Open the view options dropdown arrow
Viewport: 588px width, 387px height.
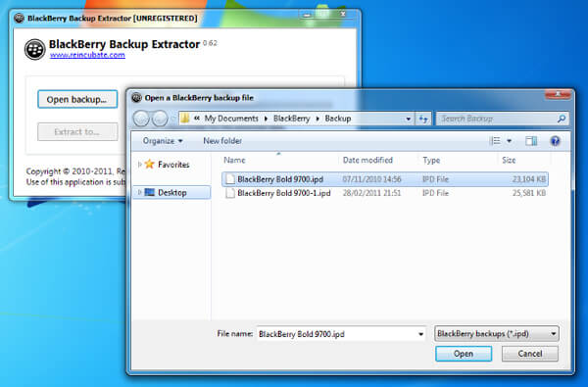click(510, 141)
